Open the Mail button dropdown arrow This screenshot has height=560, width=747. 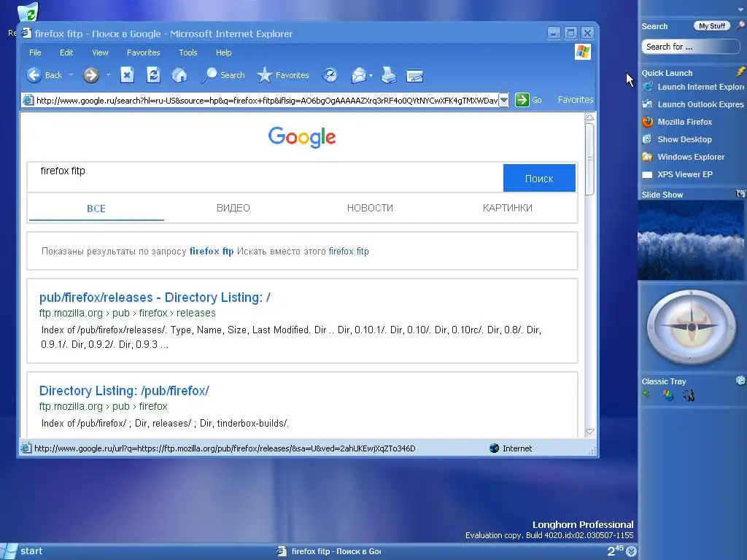(x=371, y=76)
